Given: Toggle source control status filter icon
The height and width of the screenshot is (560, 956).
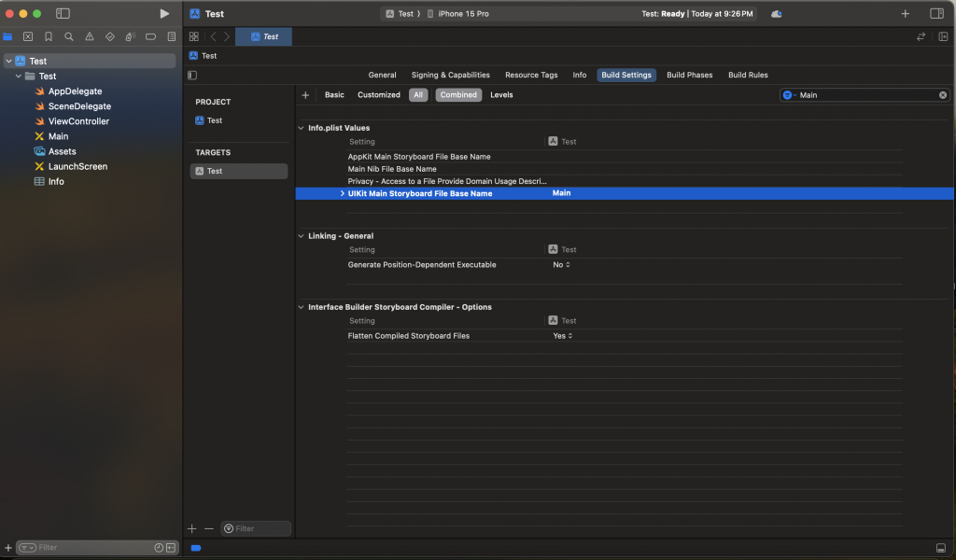Looking at the screenshot, I should pos(171,548).
